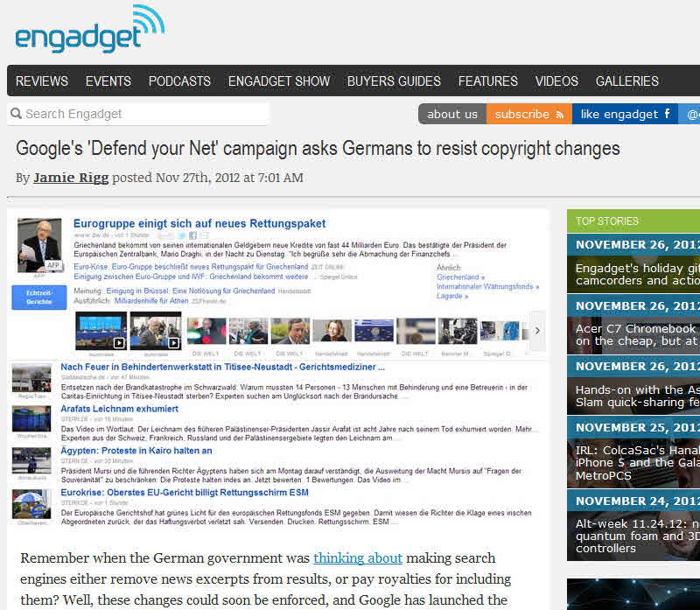The height and width of the screenshot is (610, 700).
Task: Open 'Einigung zwischen Euro-Gruppe und IWF' link
Action: pos(191,277)
